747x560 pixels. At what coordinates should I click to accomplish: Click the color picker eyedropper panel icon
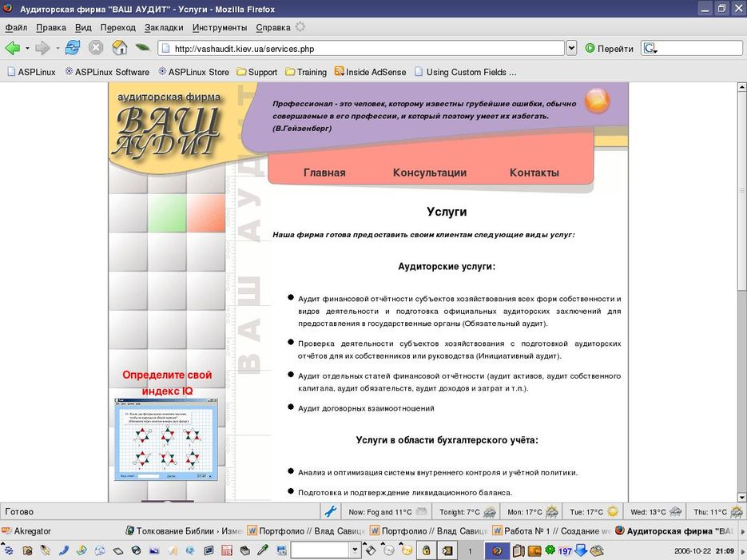(x=263, y=550)
